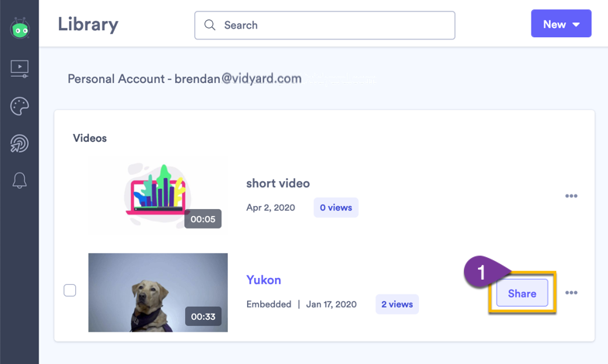
Task: Click the magnifying glass search icon
Action: [x=210, y=25]
